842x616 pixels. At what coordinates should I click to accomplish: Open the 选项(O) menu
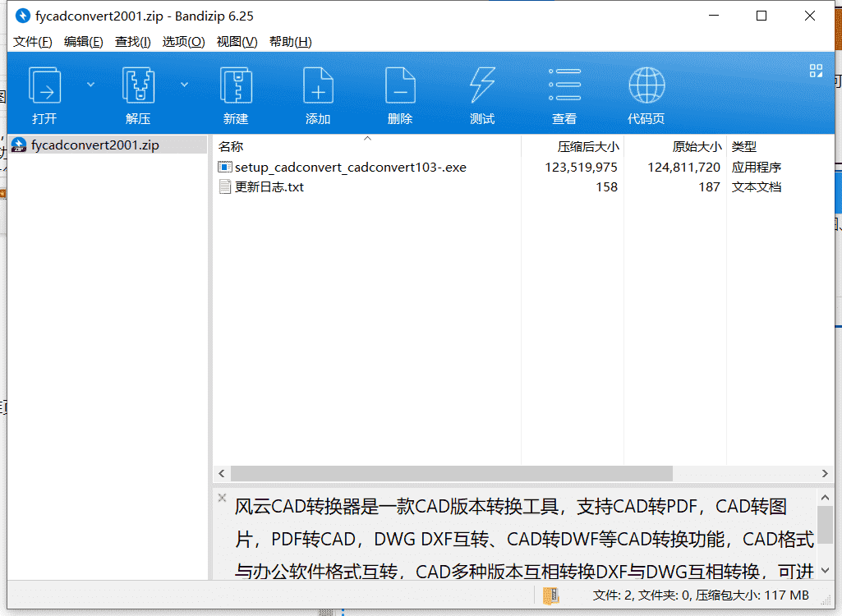[x=183, y=42]
